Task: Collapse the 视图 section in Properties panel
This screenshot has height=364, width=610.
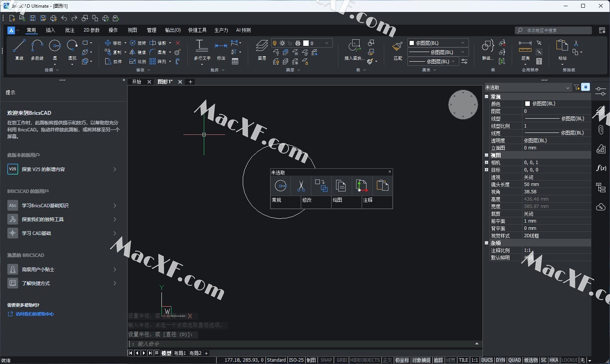Action: coord(487,155)
